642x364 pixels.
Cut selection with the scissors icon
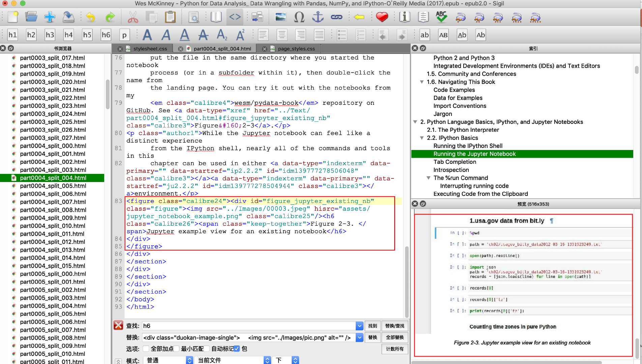(133, 17)
